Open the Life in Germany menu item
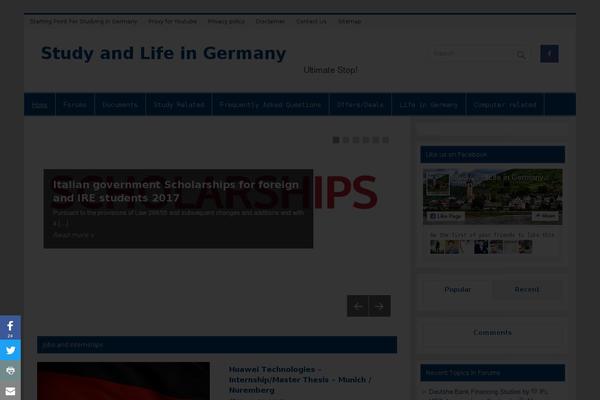This screenshot has height=400, width=600. (429, 104)
